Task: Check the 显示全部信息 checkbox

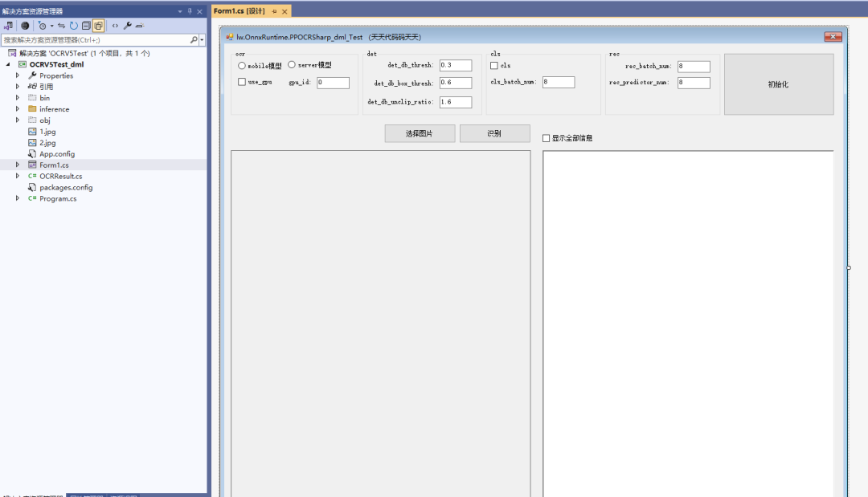Action: pos(547,138)
